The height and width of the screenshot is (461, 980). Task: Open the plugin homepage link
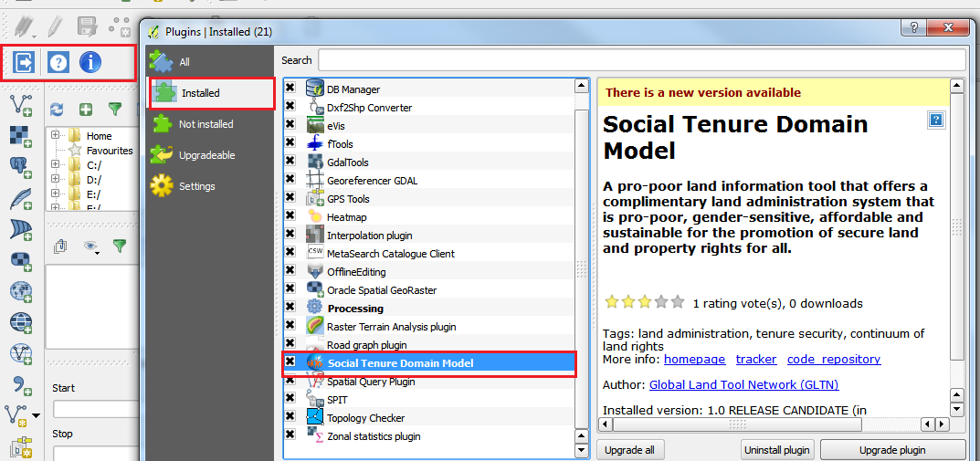tap(694, 359)
